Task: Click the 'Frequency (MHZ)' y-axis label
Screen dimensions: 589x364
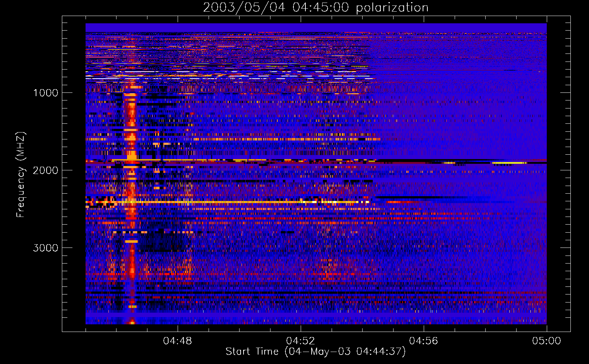Action: 21,175
